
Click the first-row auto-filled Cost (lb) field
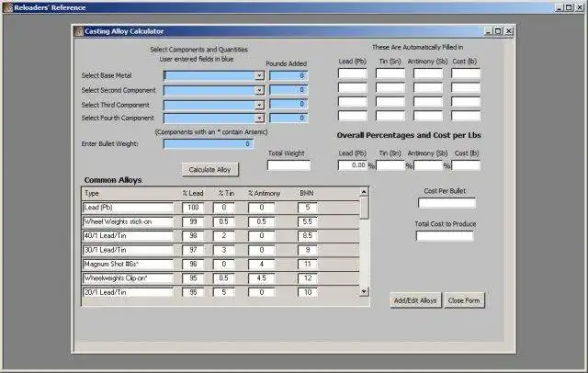pyautogui.click(x=466, y=73)
